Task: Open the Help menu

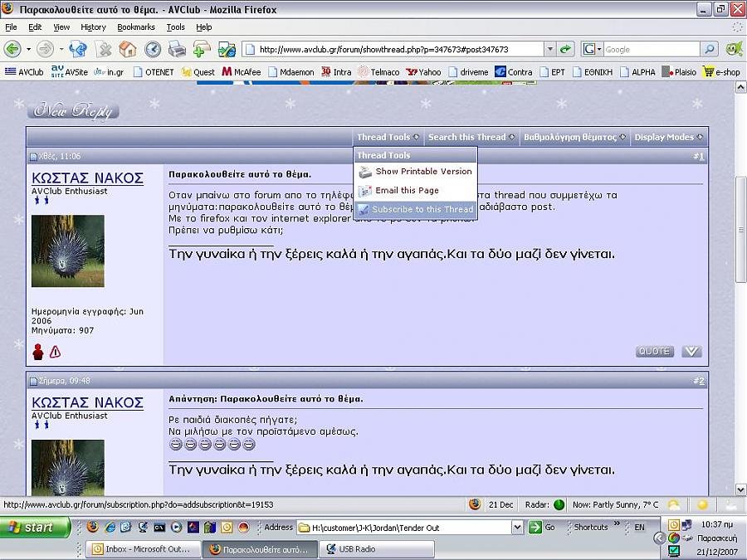Action: [x=204, y=27]
